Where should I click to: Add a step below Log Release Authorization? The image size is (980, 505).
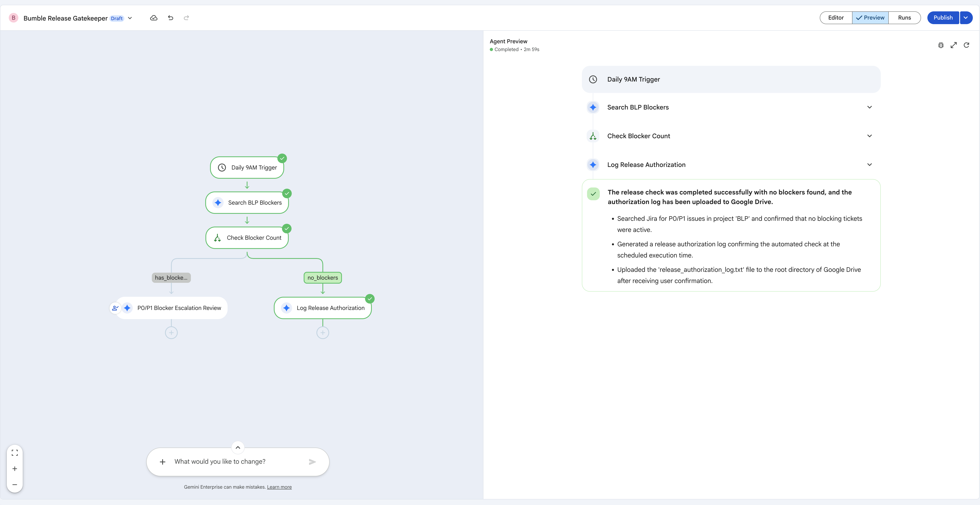(323, 333)
